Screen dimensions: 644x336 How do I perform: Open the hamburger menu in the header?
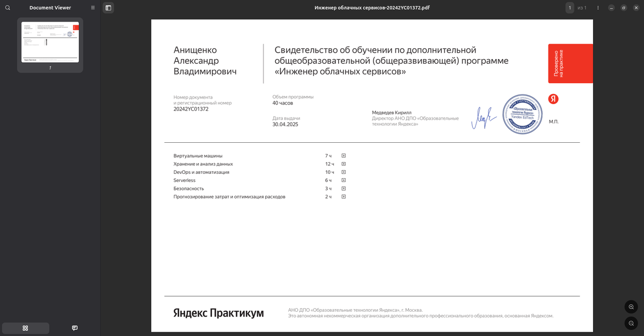(92, 8)
